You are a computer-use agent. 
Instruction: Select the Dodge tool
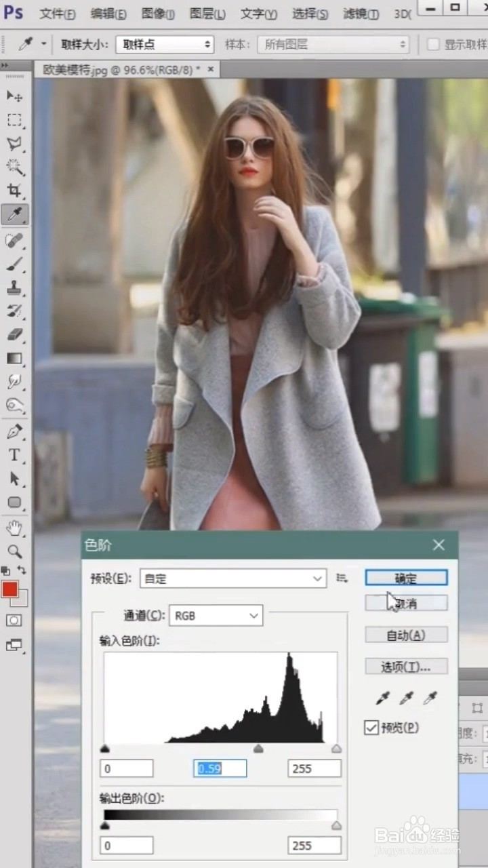tap(14, 406)
